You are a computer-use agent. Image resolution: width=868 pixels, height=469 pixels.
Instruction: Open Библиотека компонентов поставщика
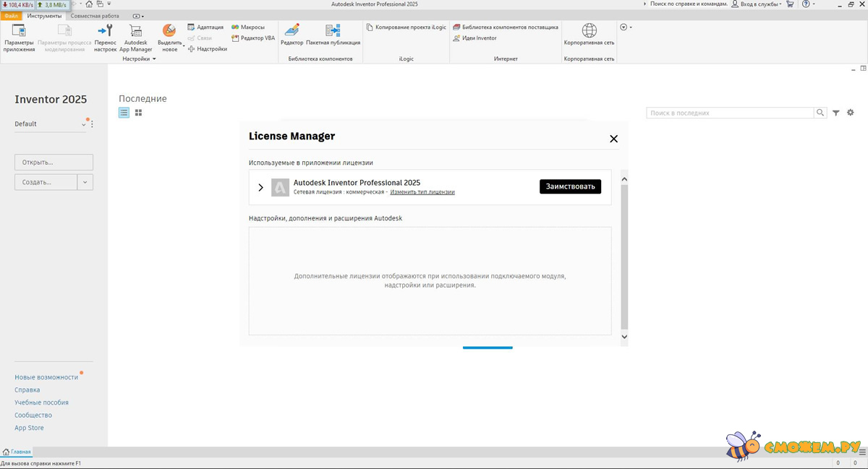point(506,27)
